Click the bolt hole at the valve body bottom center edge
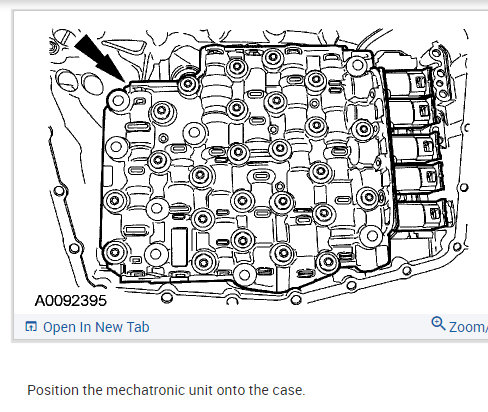The image size is (488, 412). (x=244, y=275)
